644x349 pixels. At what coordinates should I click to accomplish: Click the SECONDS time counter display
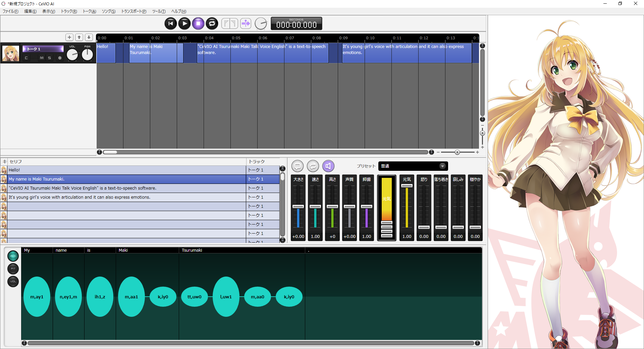(297, 23)
